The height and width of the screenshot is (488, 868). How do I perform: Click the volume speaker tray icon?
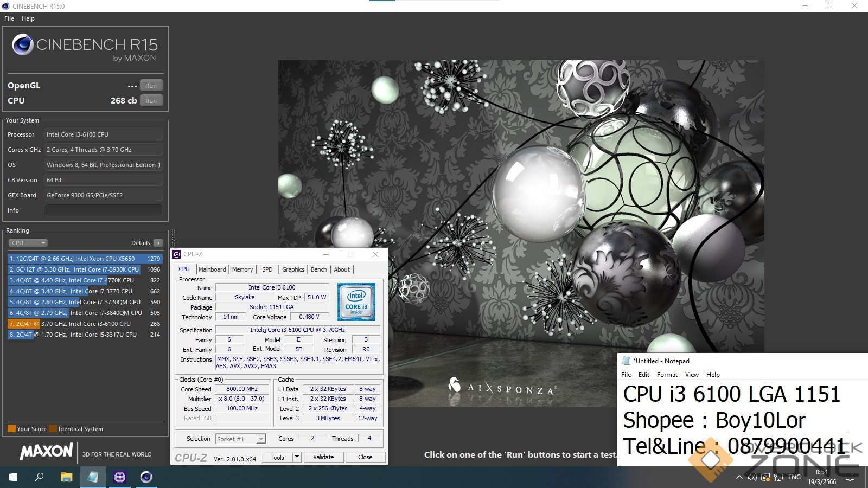(x=752, y=477)
